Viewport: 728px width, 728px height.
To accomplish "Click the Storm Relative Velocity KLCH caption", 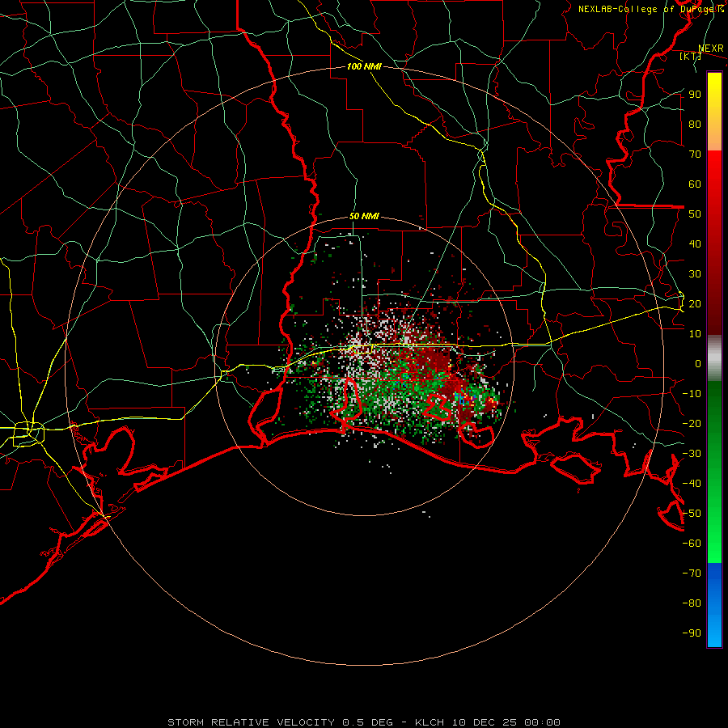I will 364,722.
